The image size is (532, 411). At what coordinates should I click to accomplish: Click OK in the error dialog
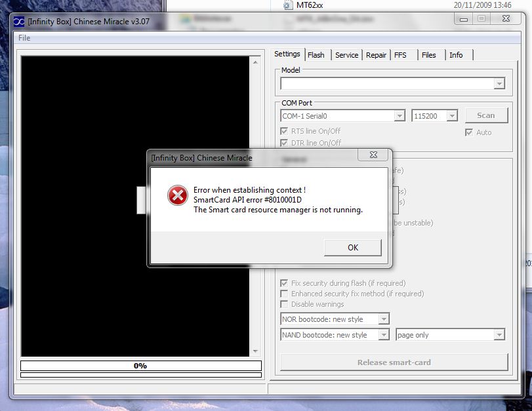[x=352, y=248]
